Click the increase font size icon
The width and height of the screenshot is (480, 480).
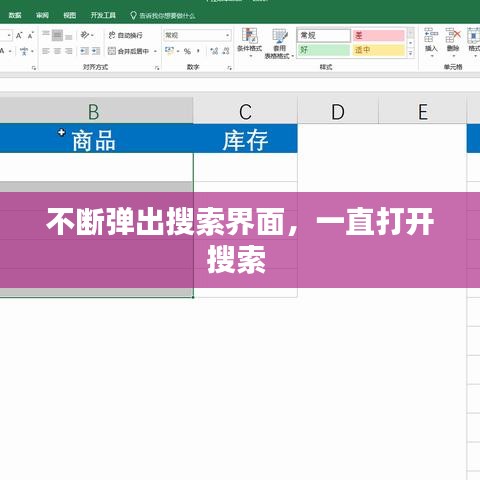19,35
